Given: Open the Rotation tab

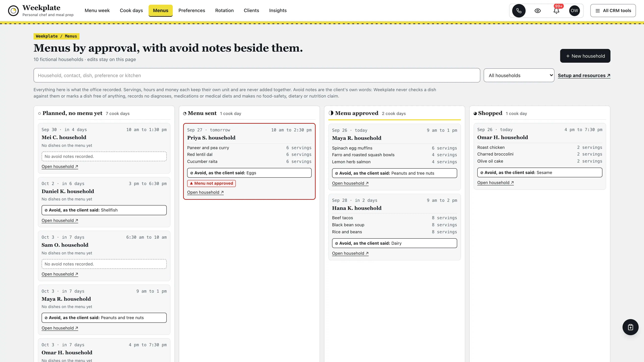Looking at the screenshot, I should tap(224, 11).
